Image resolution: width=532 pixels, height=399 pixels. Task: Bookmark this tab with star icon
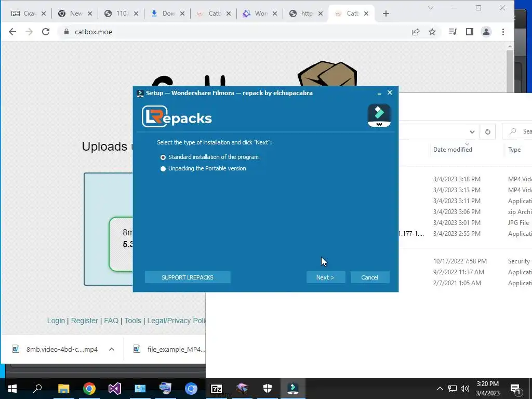(432, 32)
